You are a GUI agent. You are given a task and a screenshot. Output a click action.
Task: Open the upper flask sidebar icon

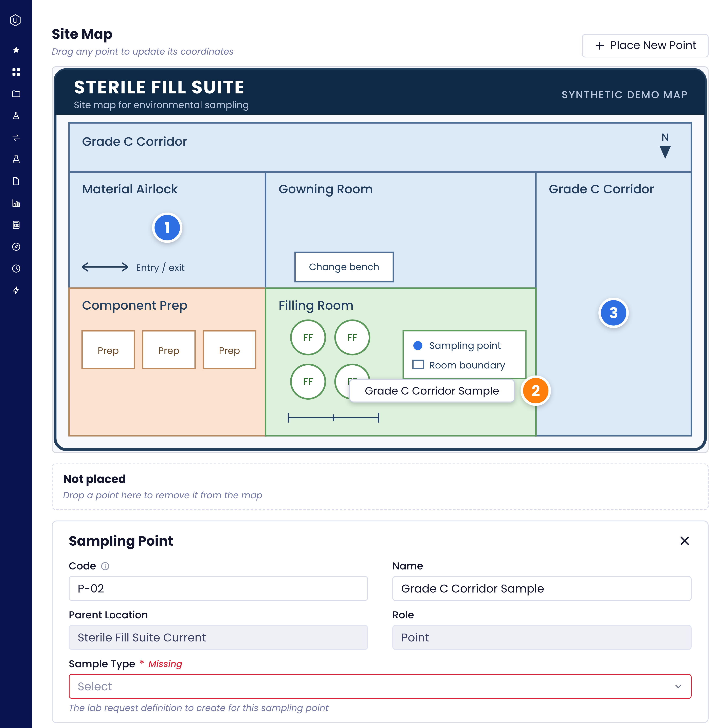[x=16, y=115]
